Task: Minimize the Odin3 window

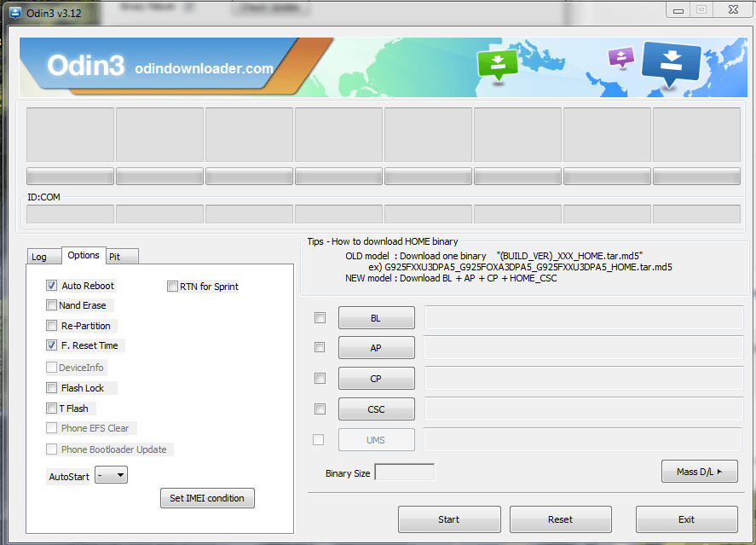Action: tap(678, 10)
